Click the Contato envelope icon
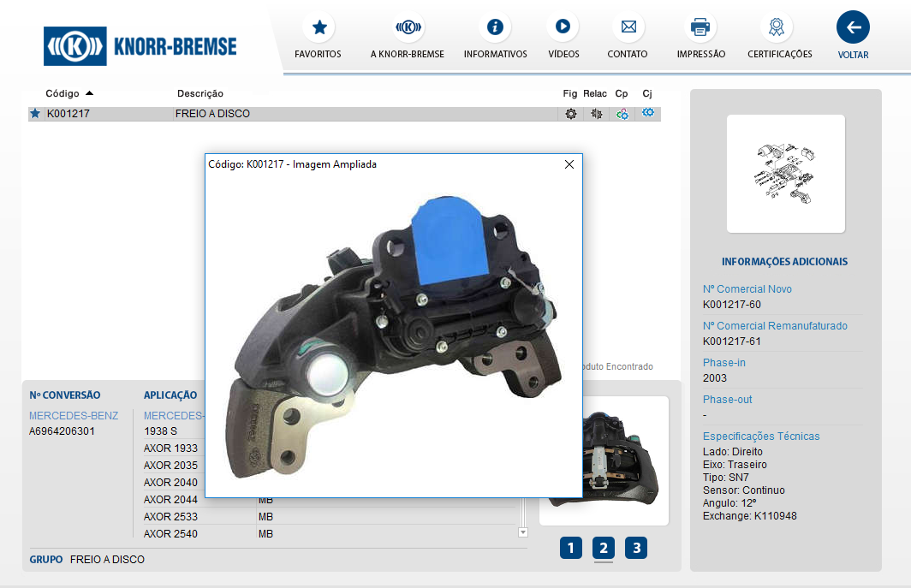 (628, 27)
